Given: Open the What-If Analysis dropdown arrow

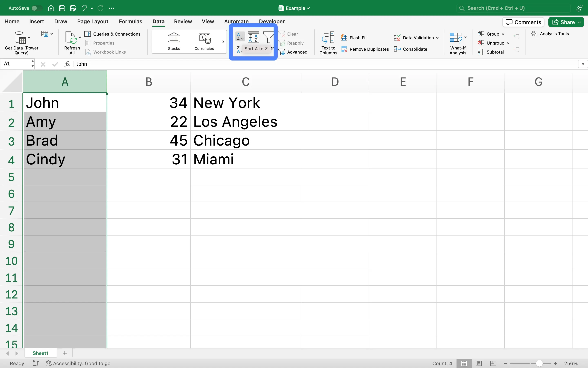Looking at the screenshot, I should [x=465, y=37].
